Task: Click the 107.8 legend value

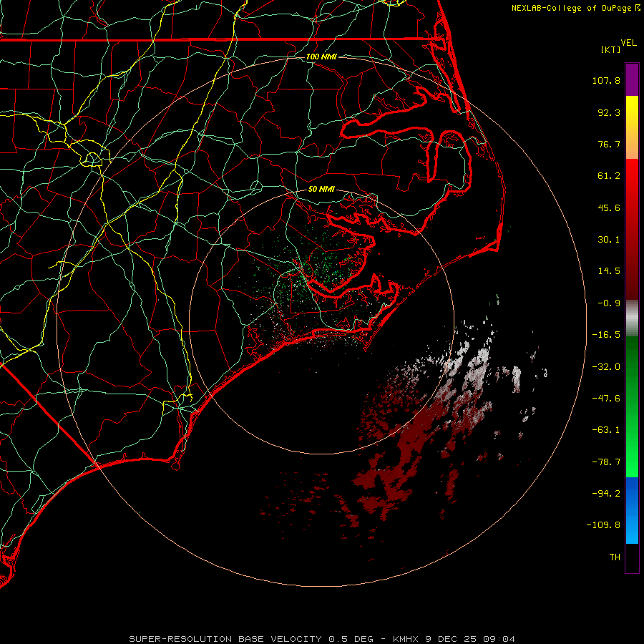Action: [x=606, y=80]
